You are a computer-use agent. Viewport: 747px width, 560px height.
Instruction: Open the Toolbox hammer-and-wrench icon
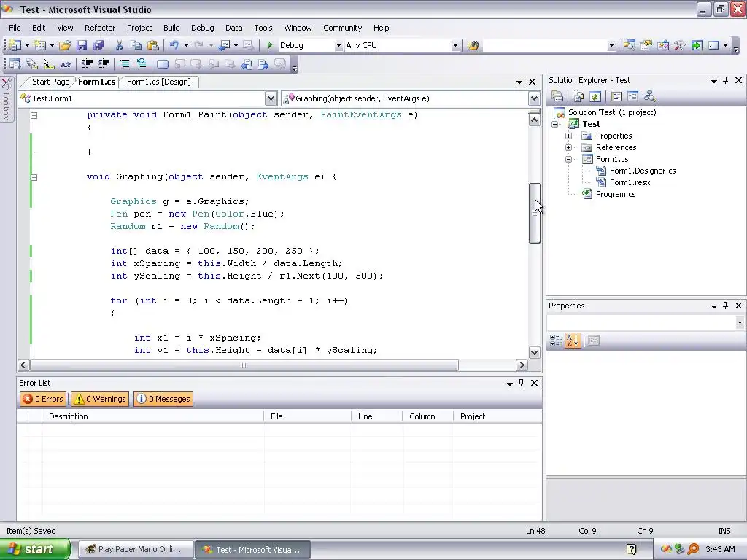(x=680, y=45)
